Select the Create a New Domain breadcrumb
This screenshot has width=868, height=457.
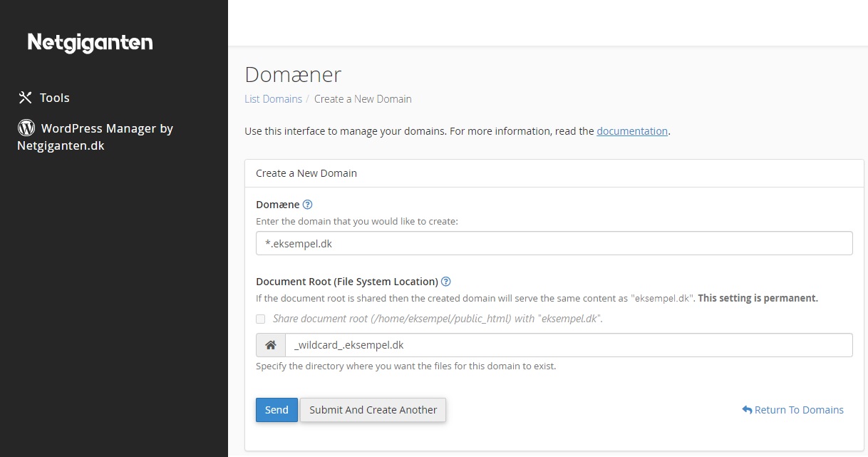tap(363, 99)
